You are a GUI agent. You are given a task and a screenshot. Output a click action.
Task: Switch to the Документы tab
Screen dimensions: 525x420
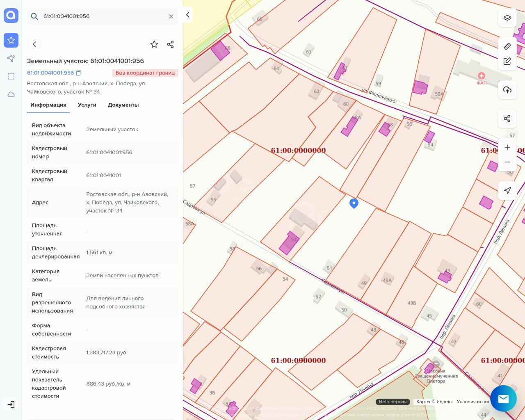[123, 105]
